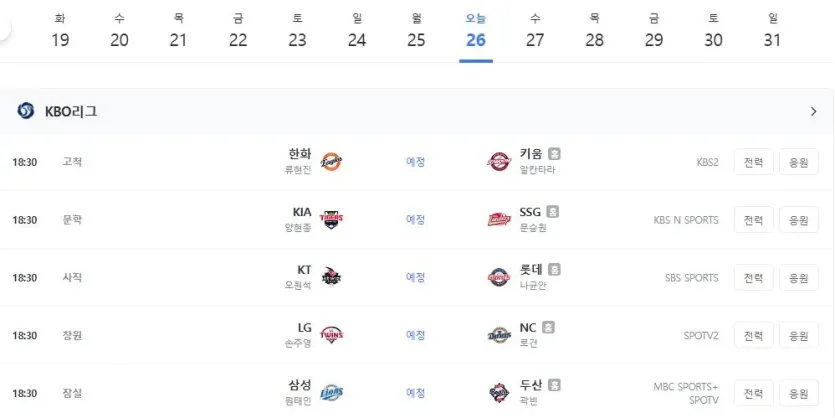Select date tab 일 24
Viewport: 835px width, 418px height.
click(357, 32)
